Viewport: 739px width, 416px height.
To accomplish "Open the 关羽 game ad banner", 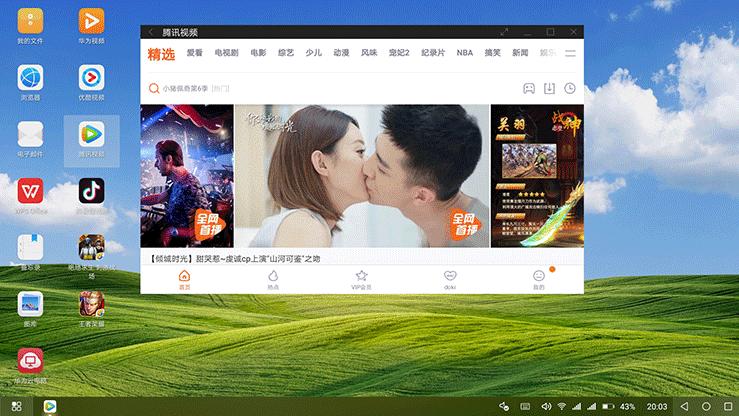I will coord(537,176).
